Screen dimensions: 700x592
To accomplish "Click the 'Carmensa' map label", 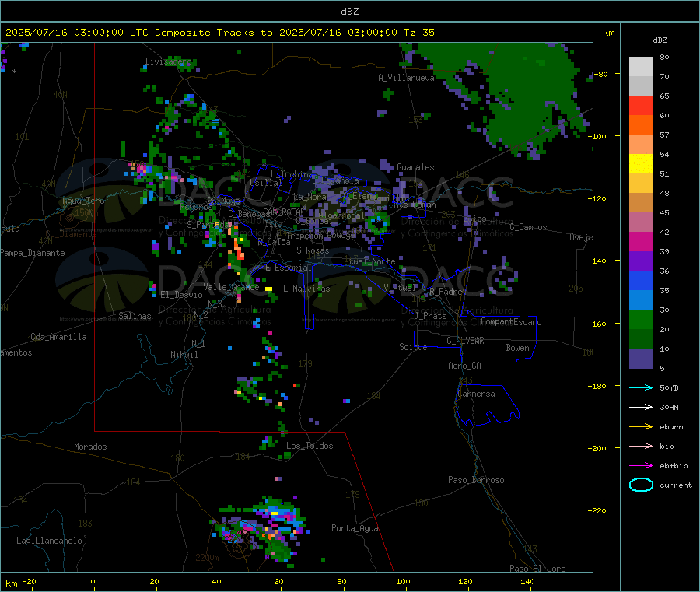I will pyautogui.click(x=476, y=394).
